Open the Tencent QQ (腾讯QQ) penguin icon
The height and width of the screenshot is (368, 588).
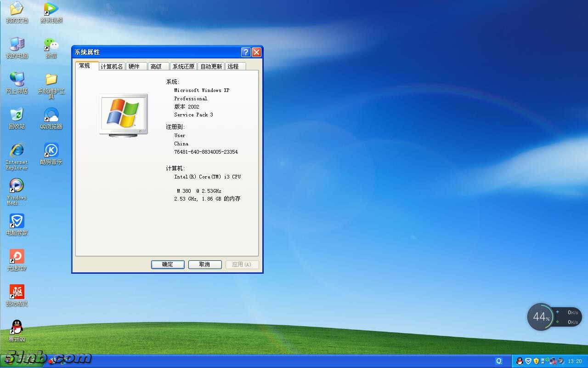coord(17,328)
